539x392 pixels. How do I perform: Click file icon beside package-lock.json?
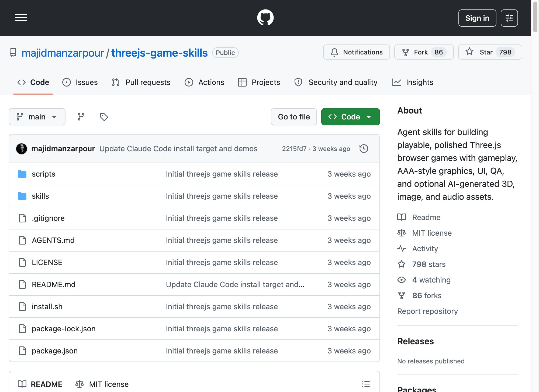tap(22, 329)
